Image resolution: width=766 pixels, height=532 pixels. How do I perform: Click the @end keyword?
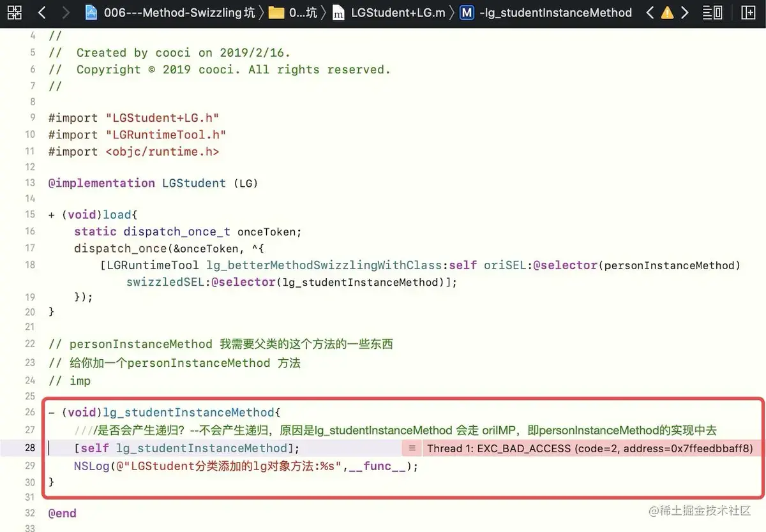63,513
